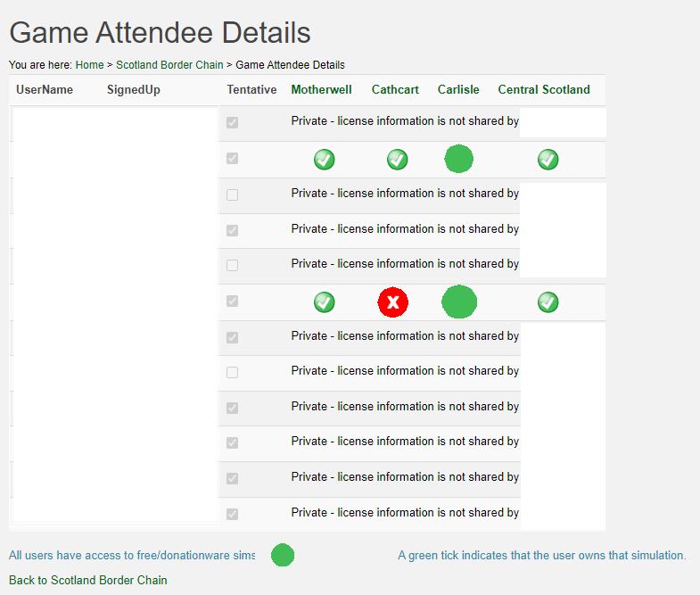Open Scotland Border Chain breadcrumb link
The width and height of the screenshot is (700, 595).
pyautogui.click(x=169, y=65)
